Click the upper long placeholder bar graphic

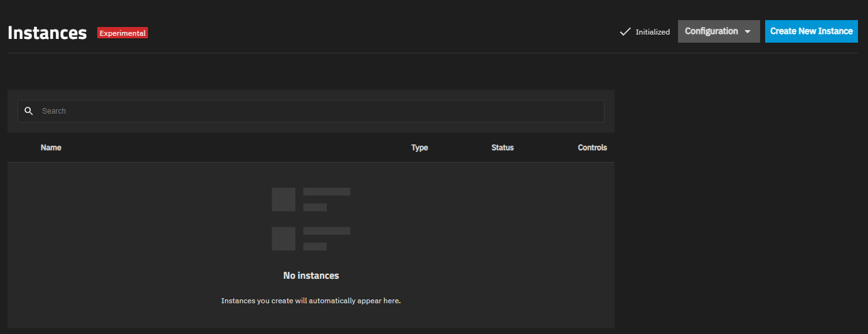click(326, 191)
